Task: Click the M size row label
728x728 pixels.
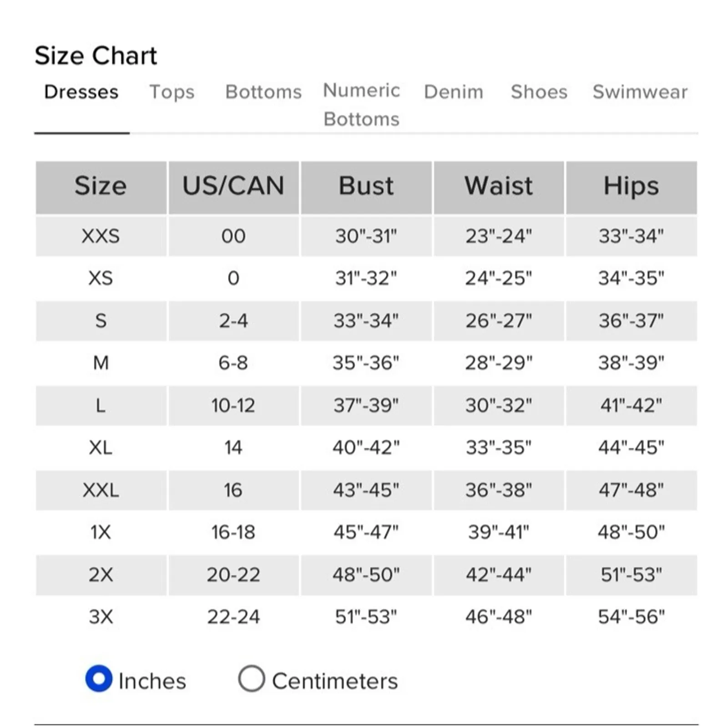Action: [101, 363]
